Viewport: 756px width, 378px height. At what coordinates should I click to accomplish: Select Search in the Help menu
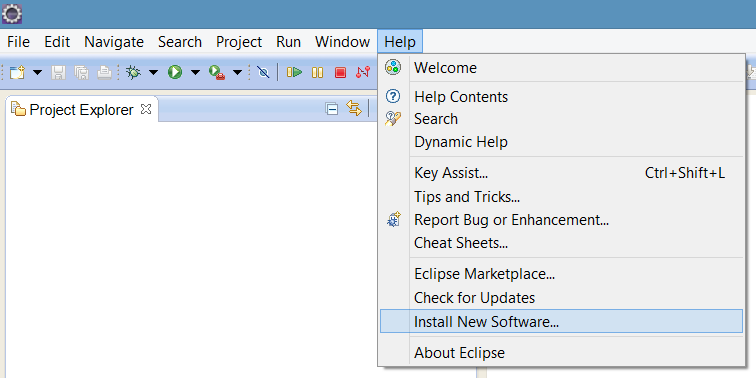562,119
